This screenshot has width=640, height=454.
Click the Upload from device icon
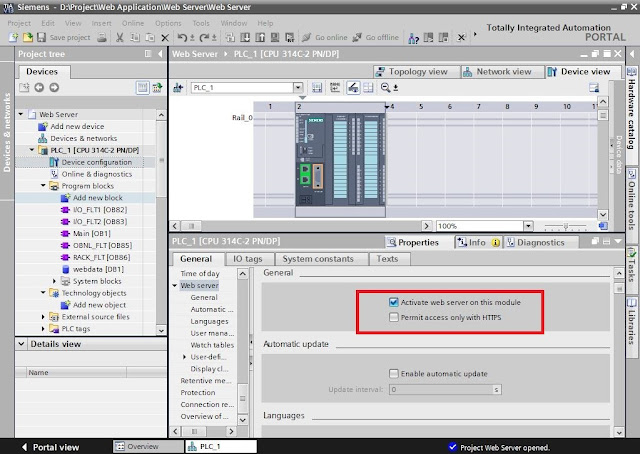pyautogui.click(x=260, y=38)
